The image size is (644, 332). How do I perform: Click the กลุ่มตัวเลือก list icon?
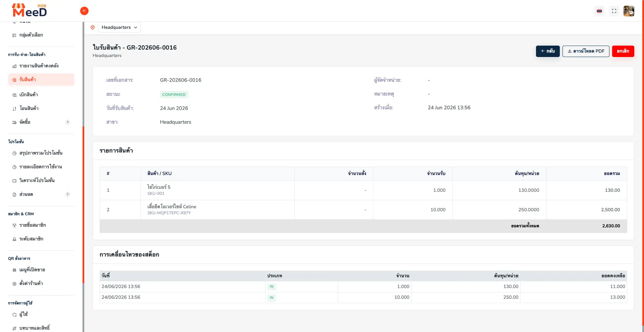14,35
